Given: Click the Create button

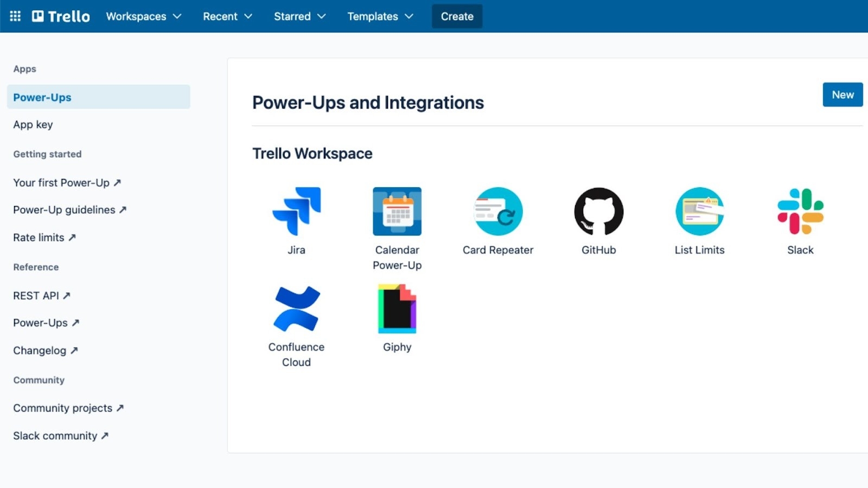Looking at the screenshot, I should (x=457, y=16).
